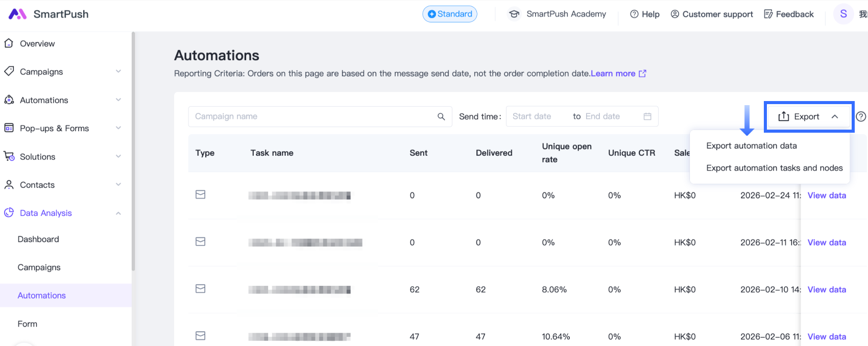Collapse the Export dropdown button
868x346 pixels.
808,117
